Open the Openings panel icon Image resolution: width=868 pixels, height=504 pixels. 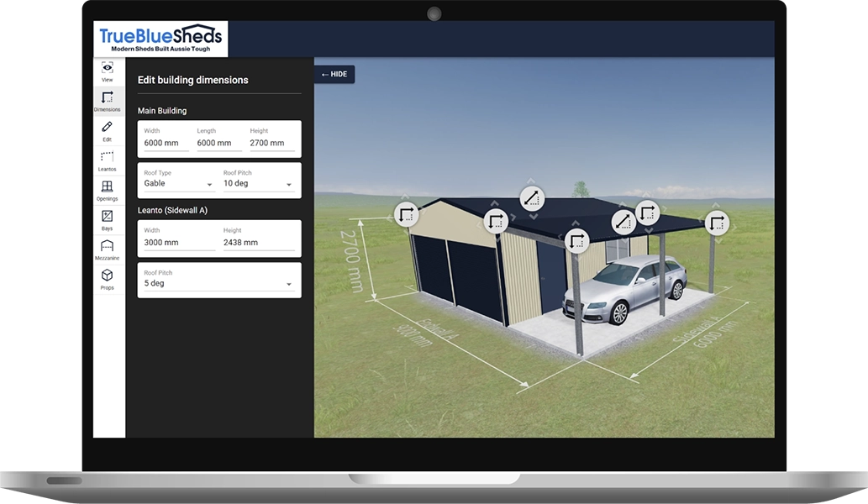pyautogui.click(x=107, y=190)
